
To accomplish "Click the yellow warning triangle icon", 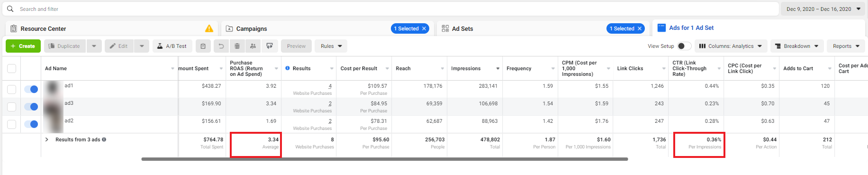I will click(x=209, y=28).
